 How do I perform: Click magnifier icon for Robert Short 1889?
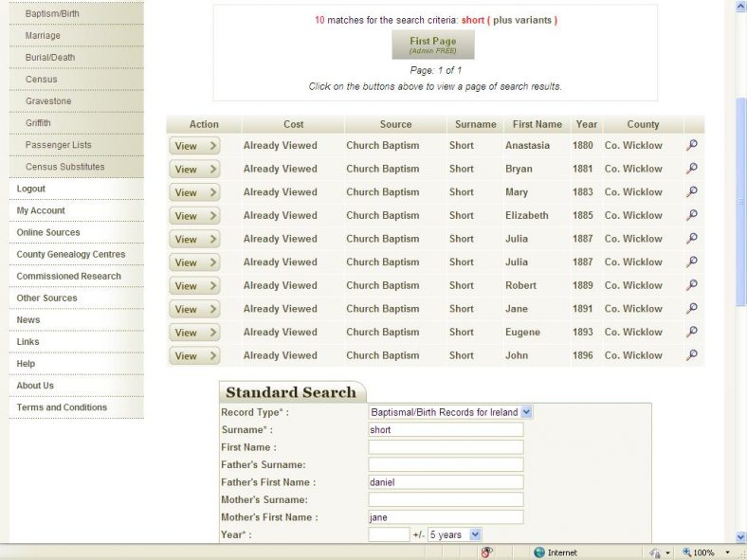click(692, 285)
